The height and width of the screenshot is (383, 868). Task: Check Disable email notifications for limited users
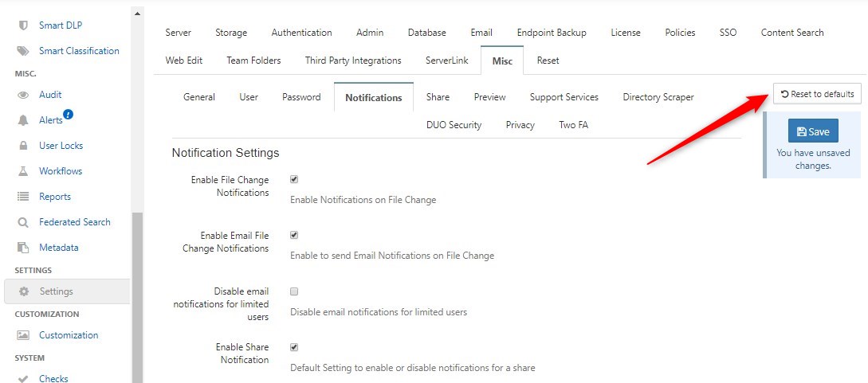pos(294,291)
